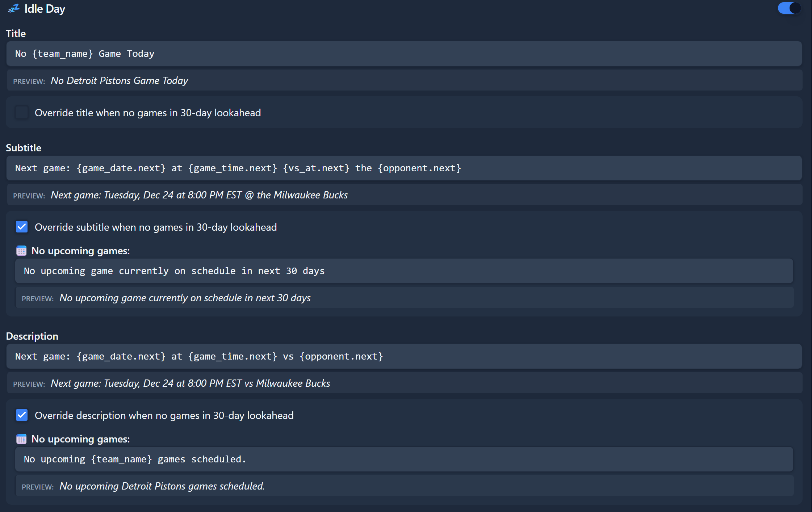This screenshot has width=812, height=512.
Task: Edit the "No upcoming {team_name} games scheduled." field
Action: tap(404, 459)
